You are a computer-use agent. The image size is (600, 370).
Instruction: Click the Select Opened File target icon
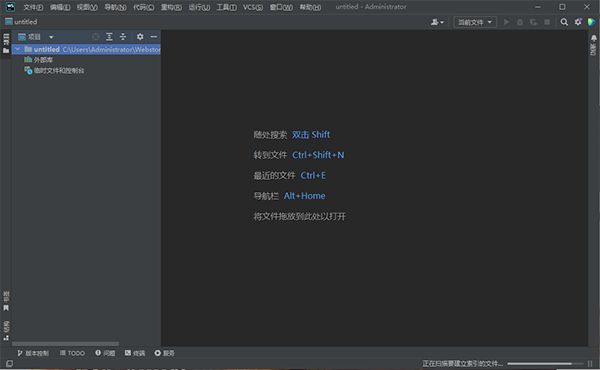[96, 37]
